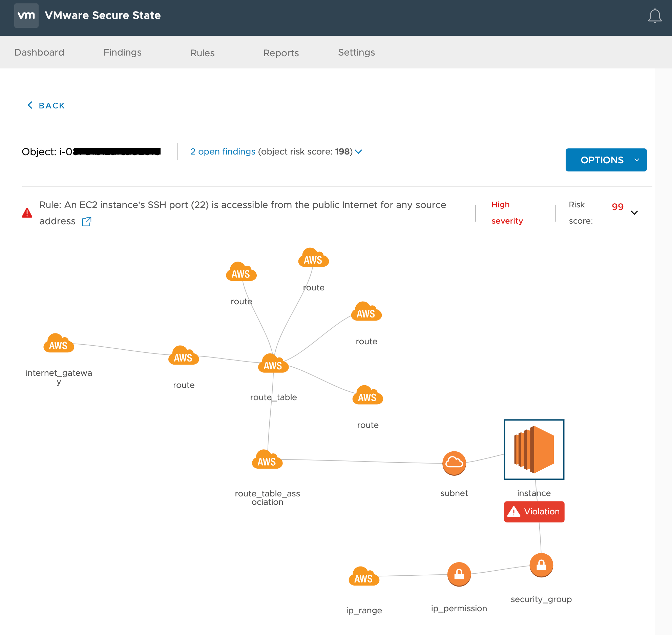Image resolution: width=672 pixels, height=635 pixels.
Task: Open the OPTIONS dropdown
Action: coord(606,160)
